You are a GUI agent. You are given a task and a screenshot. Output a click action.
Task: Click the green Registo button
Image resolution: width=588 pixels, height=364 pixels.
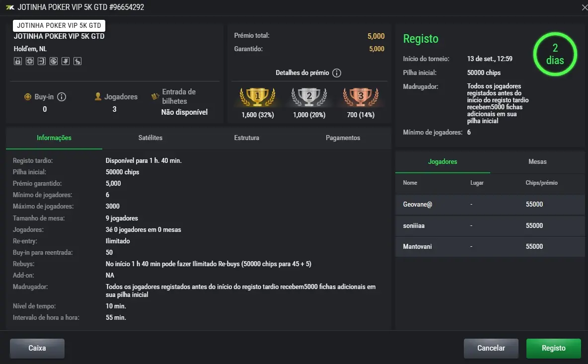click(554, 348)
